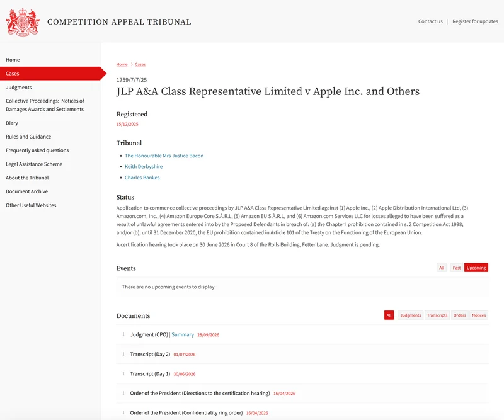Image resolution: width=504 pixels, height=420 pixels.
Task: Open the Judgment (CPO) document
Action: pos(149,335)
